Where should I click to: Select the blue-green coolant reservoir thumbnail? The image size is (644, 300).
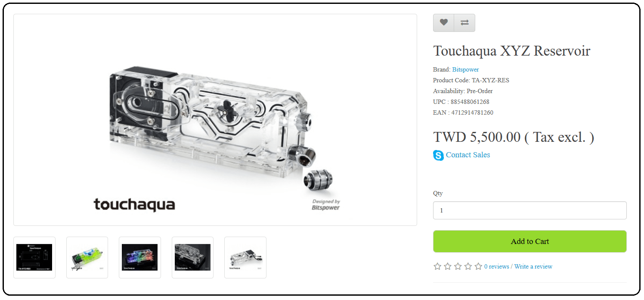click(x=87, y=257)
